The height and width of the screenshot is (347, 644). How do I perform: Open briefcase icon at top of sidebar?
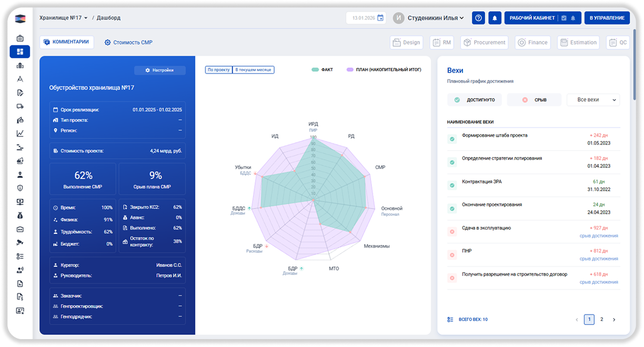(20, 38)
